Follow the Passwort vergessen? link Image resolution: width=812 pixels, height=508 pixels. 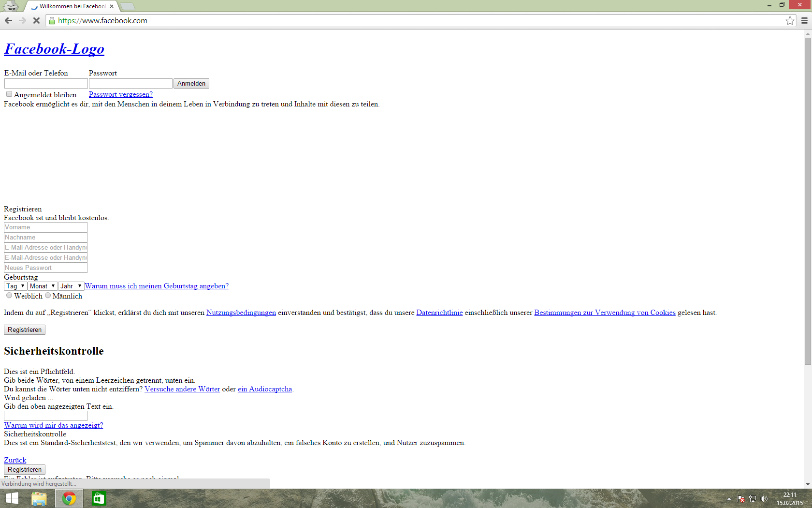click(121, 94)
